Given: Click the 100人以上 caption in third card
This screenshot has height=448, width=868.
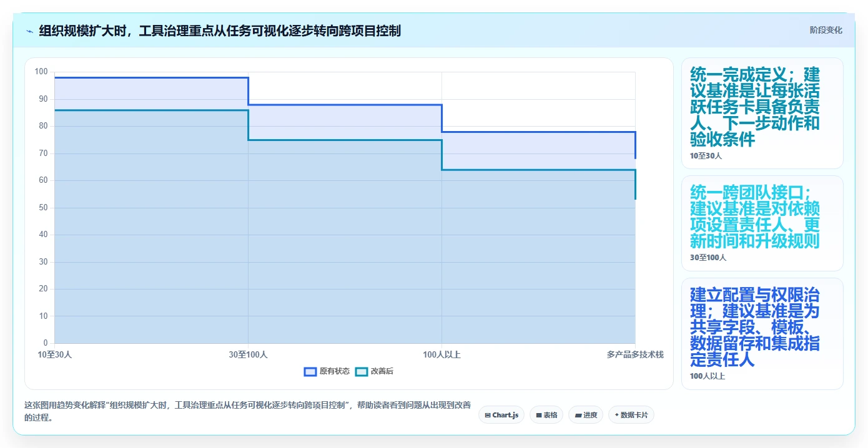Looking at the screenshot, I should pyautogui.click(x=708, y=376).
